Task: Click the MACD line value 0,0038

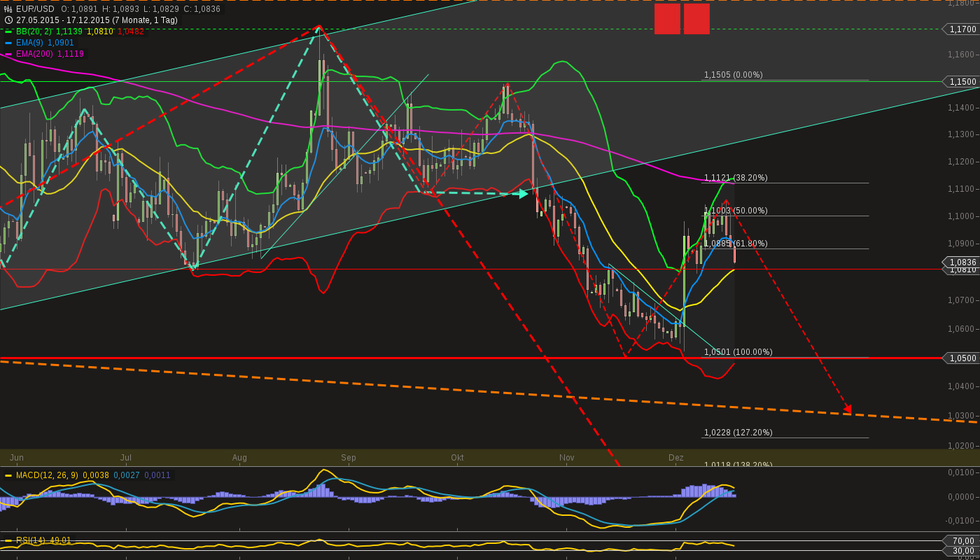Action: pyautogui.click(x=96, y=475)
